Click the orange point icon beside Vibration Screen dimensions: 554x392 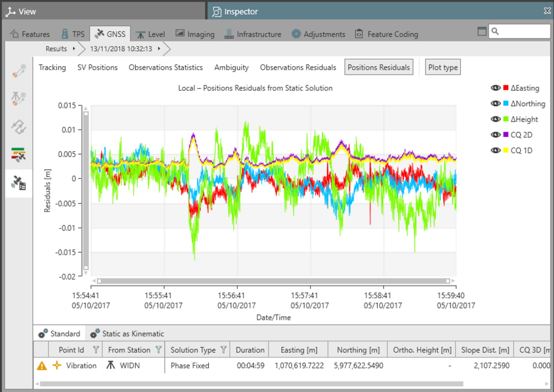(x=57, y=365)
